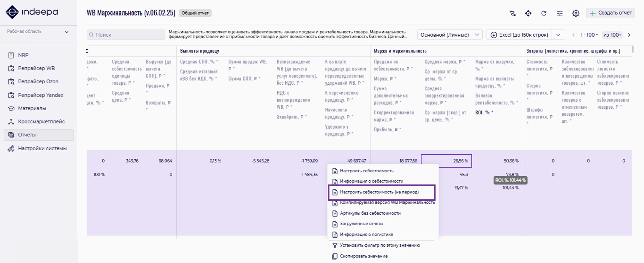
Task: Click the Маржа и маржинальность group header
Action: (400, 51)
